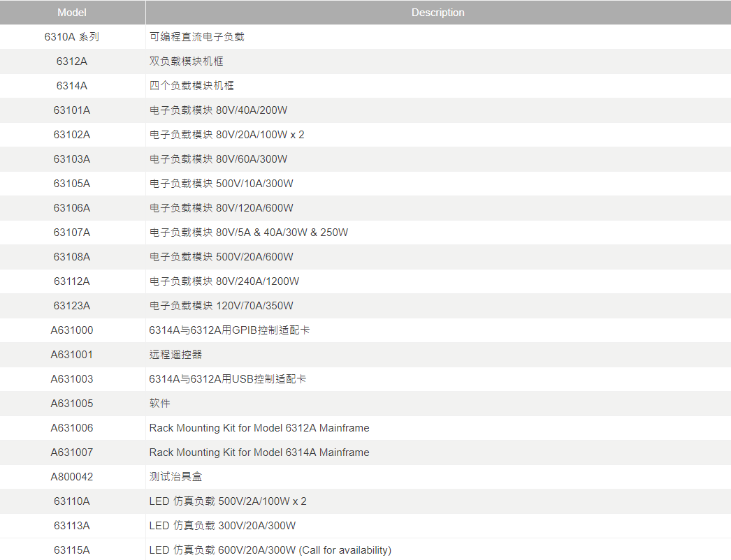Screen dimensions: 731x560
Task: Click 双负载模块机框 description
Action: coord(186,61)
